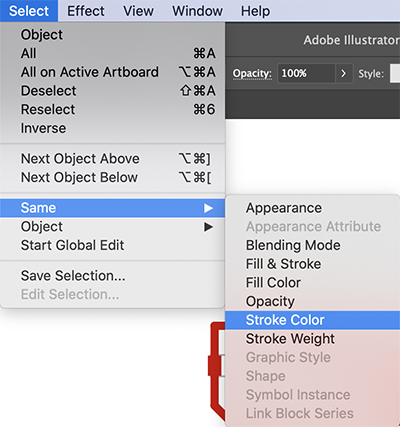Open the Effect menu
400x427 pixels.
pos(86,11)
